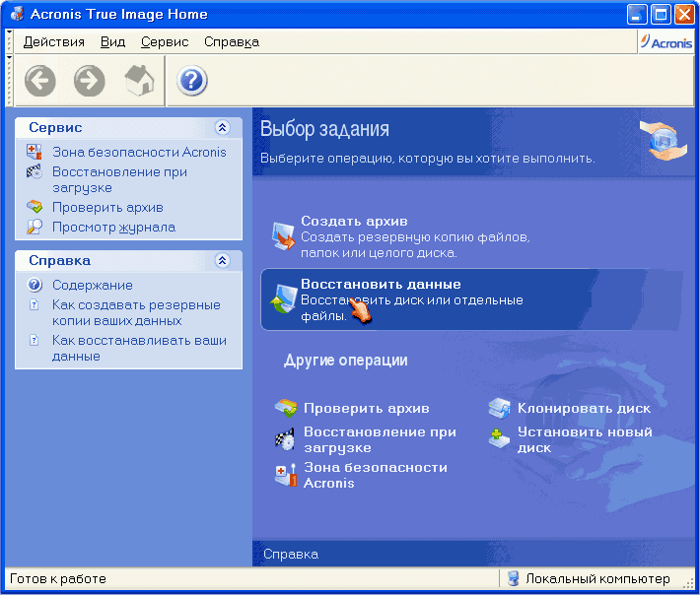Open the Сервис menu in menu bar

point(165,42)
